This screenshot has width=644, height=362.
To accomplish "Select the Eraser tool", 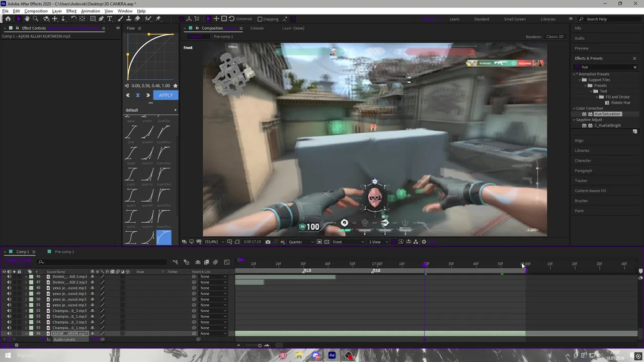I will click(x=137, y=19).
